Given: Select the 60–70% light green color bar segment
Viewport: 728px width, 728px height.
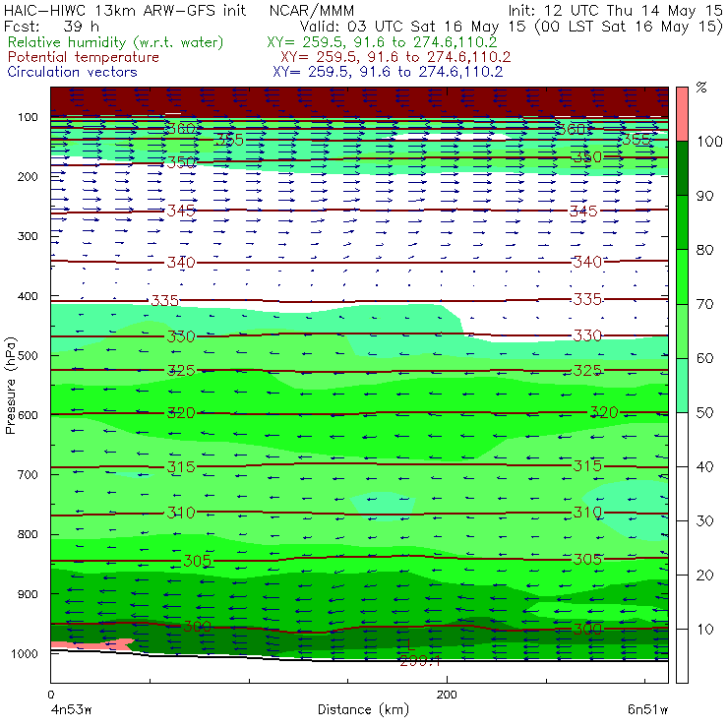Looking at the screenshot, I should point(682,331).
